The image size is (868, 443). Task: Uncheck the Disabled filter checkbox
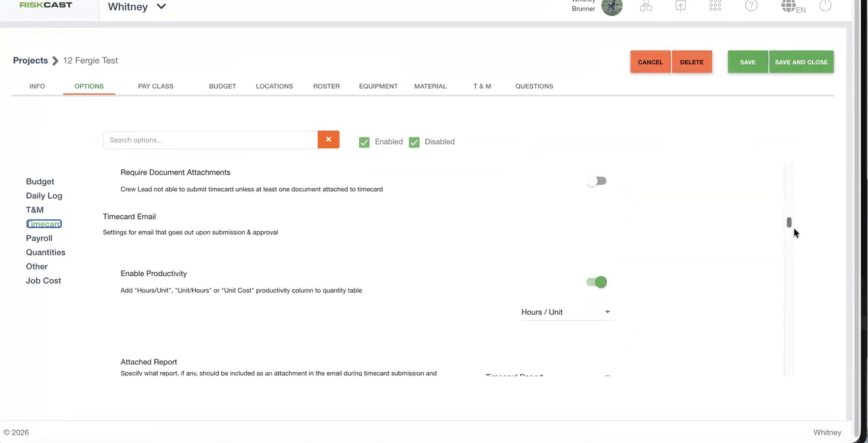click(x=414, y=142)
